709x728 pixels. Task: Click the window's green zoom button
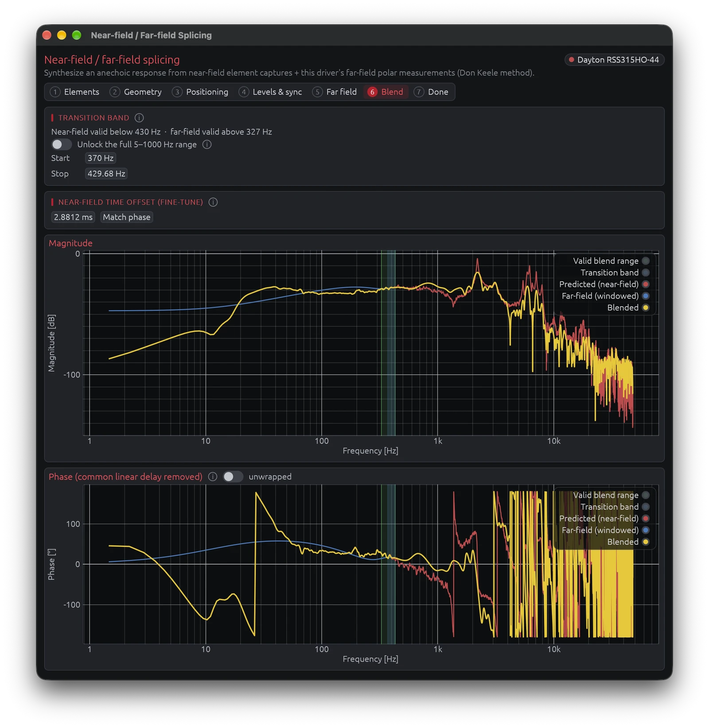click(77, 35)
